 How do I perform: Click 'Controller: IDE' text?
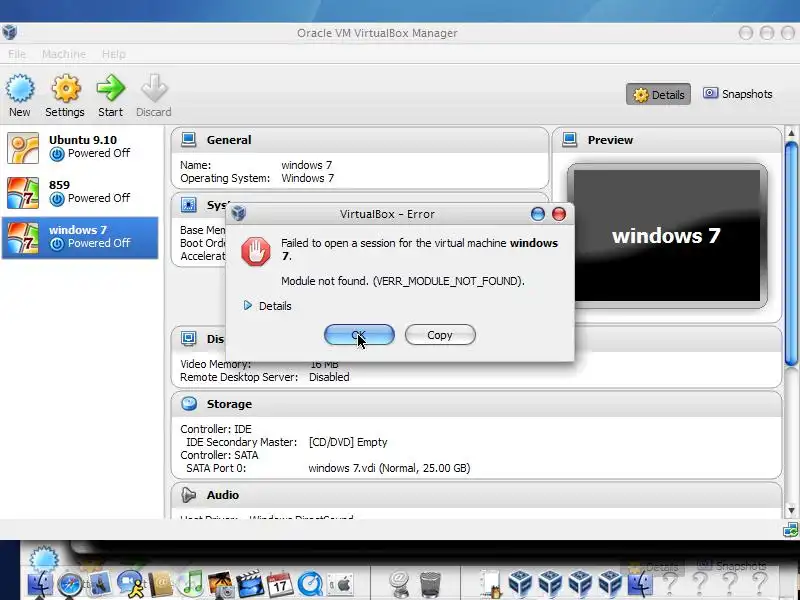tap(216, 429)
